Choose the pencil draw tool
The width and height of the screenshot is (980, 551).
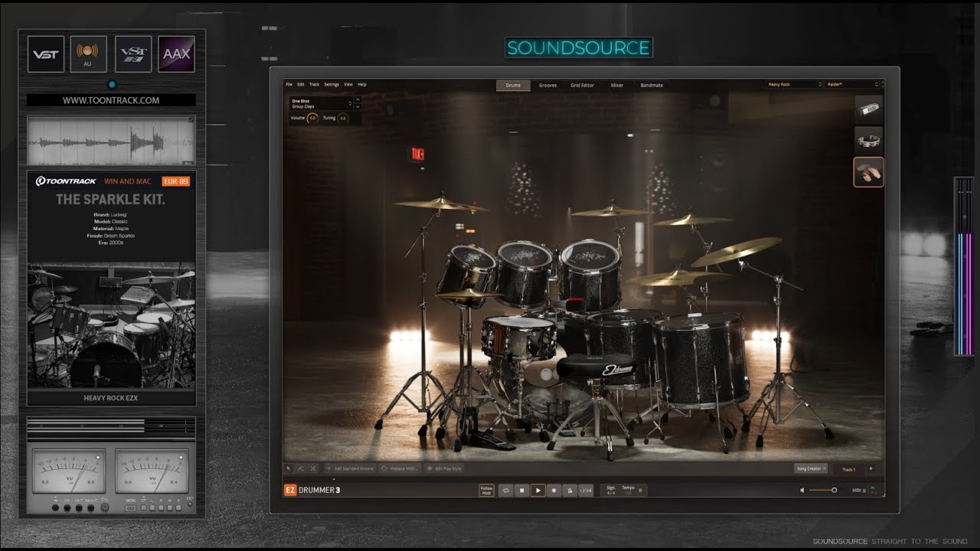click(x=300, y=468)
